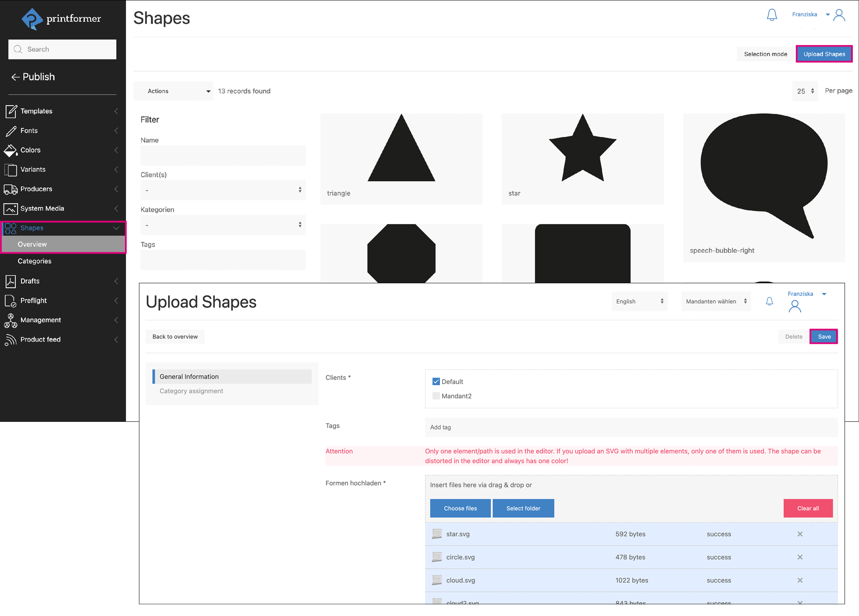The image size is (859, 616).
Task: Open Categories under Shapes menu
Action: (x=35, y=261)
